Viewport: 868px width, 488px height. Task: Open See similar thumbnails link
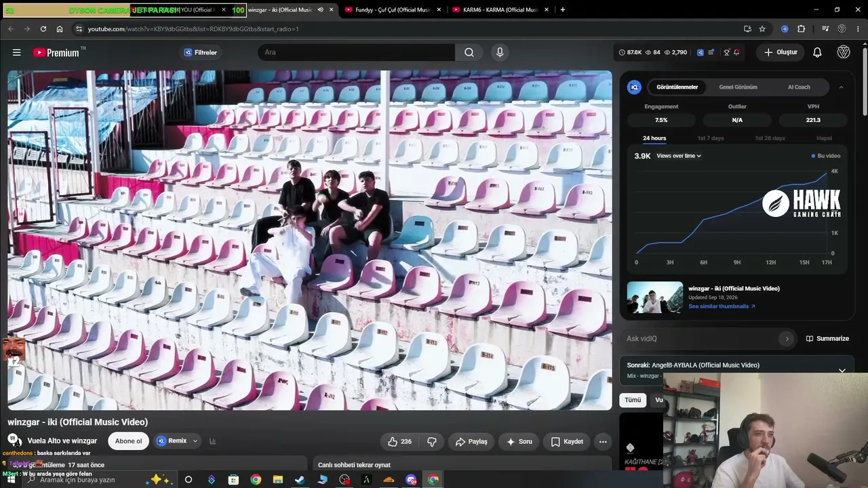(x=722, y=306)
